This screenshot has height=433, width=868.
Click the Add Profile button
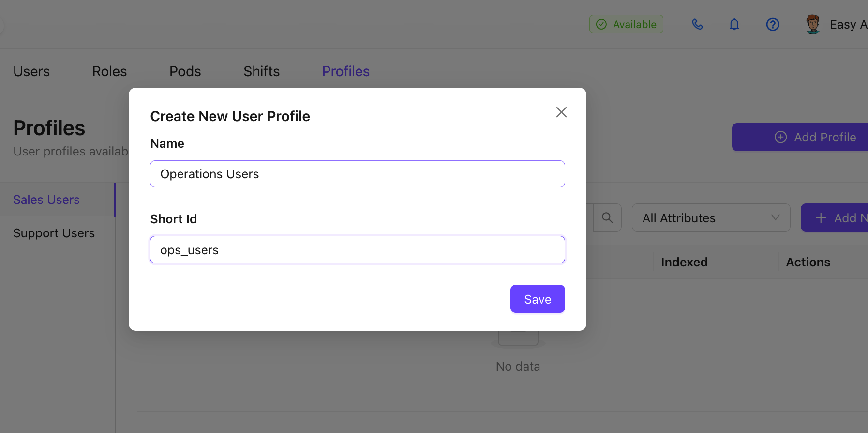pos(800,137)
